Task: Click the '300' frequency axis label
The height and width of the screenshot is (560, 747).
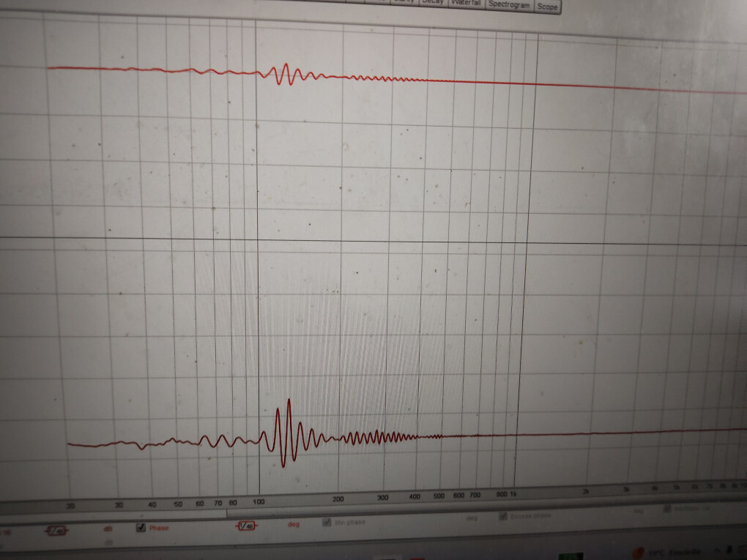Action: pyautogui.click(x=382, y=498)
